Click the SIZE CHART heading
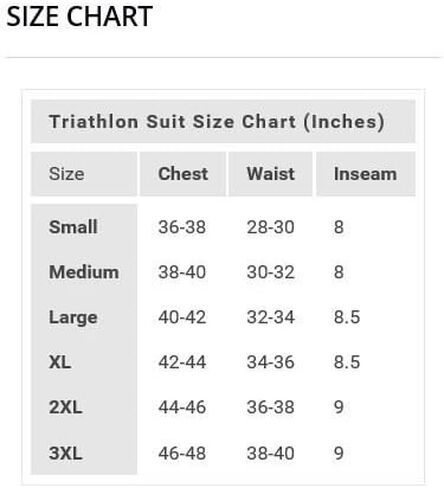Image resolution: width=444 pixels, height=488 pixels. tap(79, 16)
